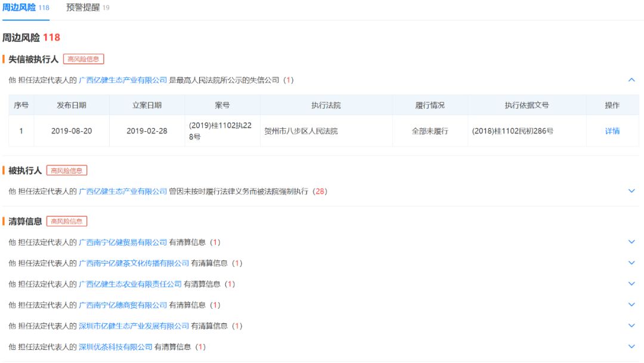Click the 高风险信息 tag beside 清算信息
Viewport: 644px width, 363px height.
click(67, 221)
